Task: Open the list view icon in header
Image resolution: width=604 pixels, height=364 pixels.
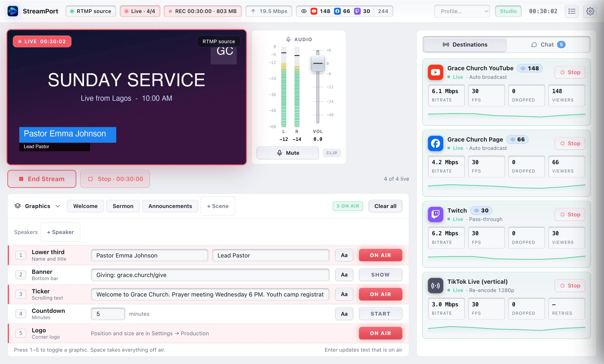Action: pyautogui.click(x=572, y=11)
